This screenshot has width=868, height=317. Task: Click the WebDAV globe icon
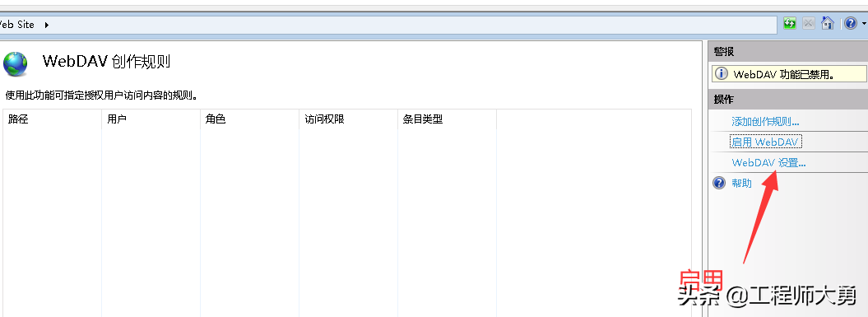(15, 63)
